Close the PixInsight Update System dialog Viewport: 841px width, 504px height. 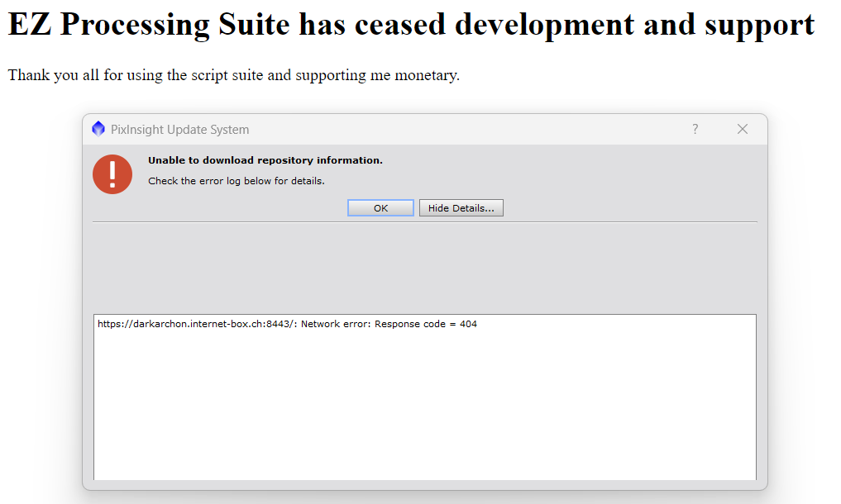click(743, 129)
